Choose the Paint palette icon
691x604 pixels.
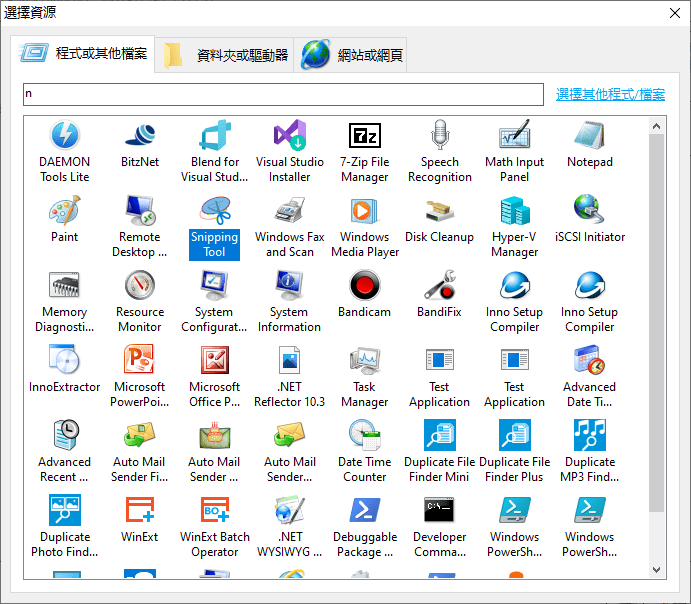pyautogui.click(x=65, y=210)
